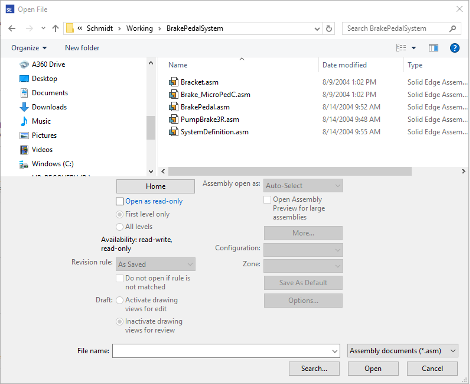Screen dimensions: 470x384
Task: Click the Forward navigation arrow
Action: pyautogui.click(x=29, y=28)
